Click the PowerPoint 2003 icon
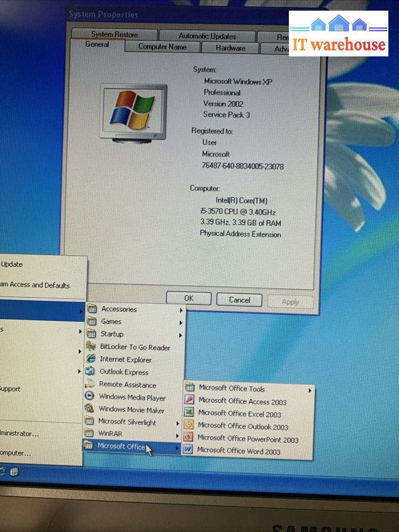The width and height of the screenshot is (399, 532). point(188,437)
